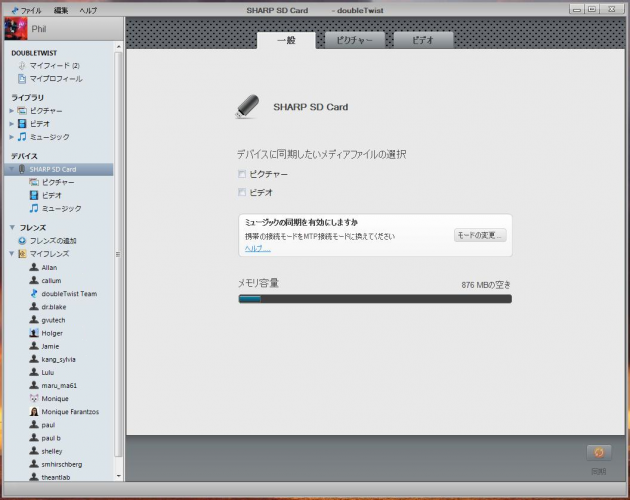Click the モードの変更... button
Screen dimensions: 630x500
[x=480, y=235]
